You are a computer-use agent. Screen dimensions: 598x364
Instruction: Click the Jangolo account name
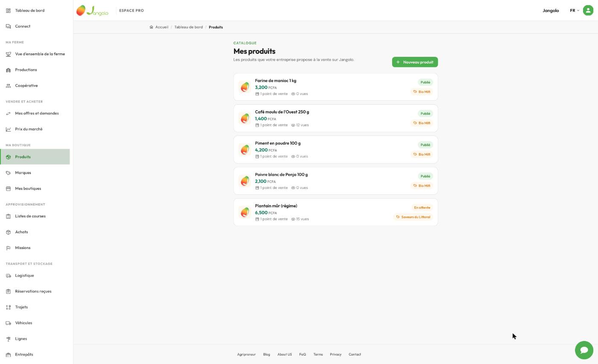click(551, 11)
